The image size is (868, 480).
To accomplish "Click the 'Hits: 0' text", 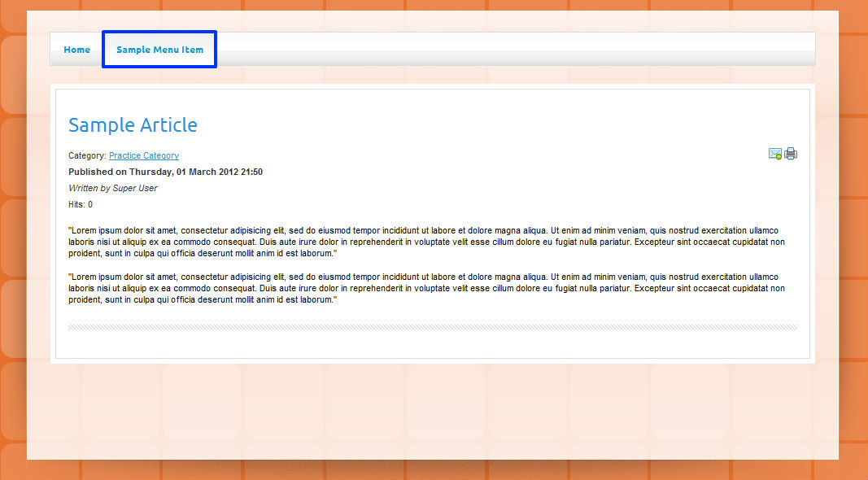I will tap(81, 204).
